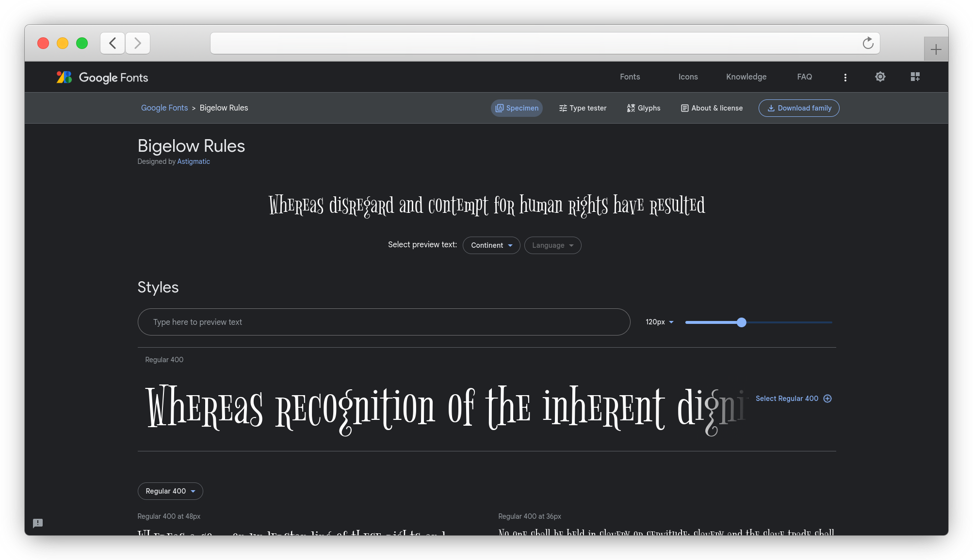
Task: Switch to the Type tester tab
Action: coord(583,108)
